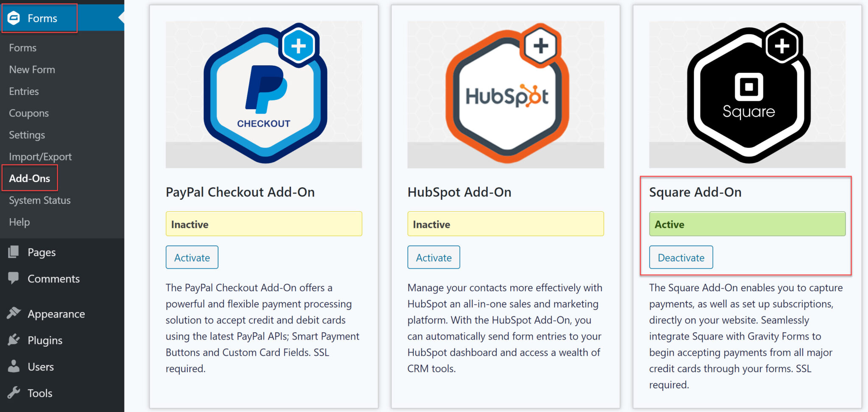Click the PayPal Checkout hexagon logo
This screenshot has width=868, height=412.
coord(264,94)
